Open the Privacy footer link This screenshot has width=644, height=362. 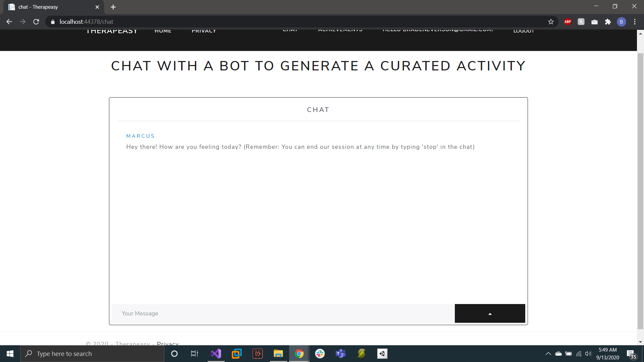[168, 344]
